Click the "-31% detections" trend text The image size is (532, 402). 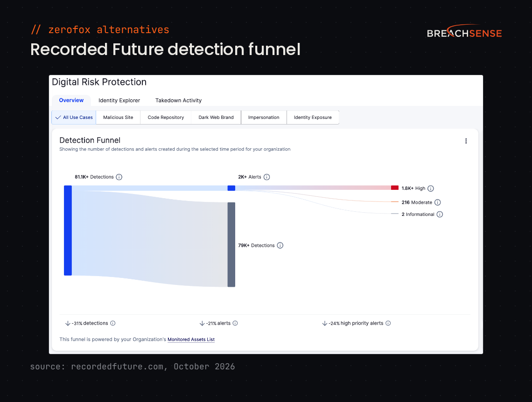point(90,323)
